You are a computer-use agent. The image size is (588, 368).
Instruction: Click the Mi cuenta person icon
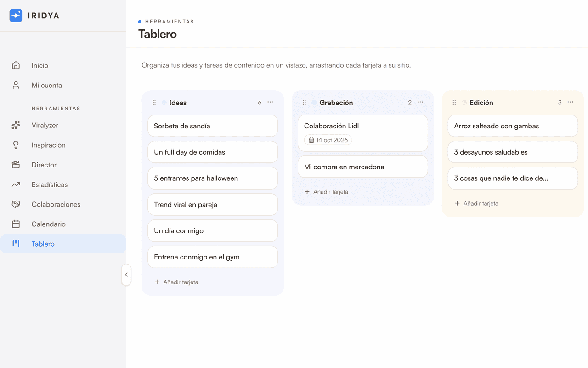(x=16, y=85)
